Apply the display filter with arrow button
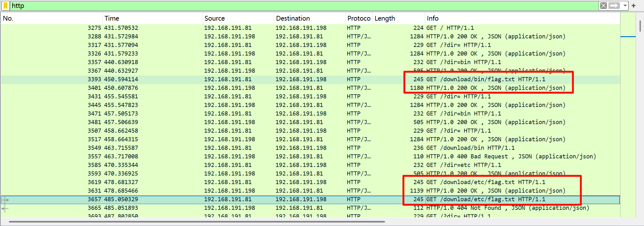The width and height of the screenshot is (644, 226). pos(614,6)
